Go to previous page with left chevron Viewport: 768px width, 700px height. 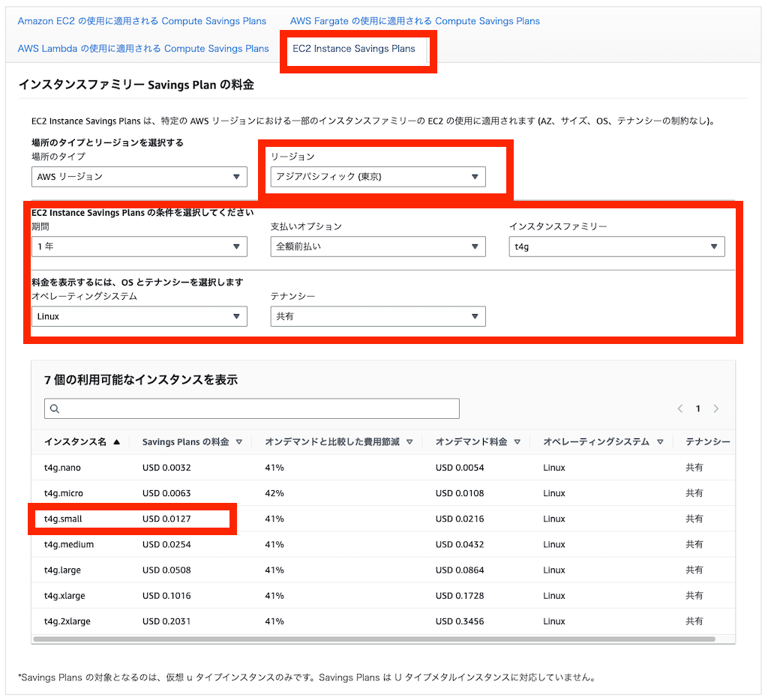click(x=680, y=408)
